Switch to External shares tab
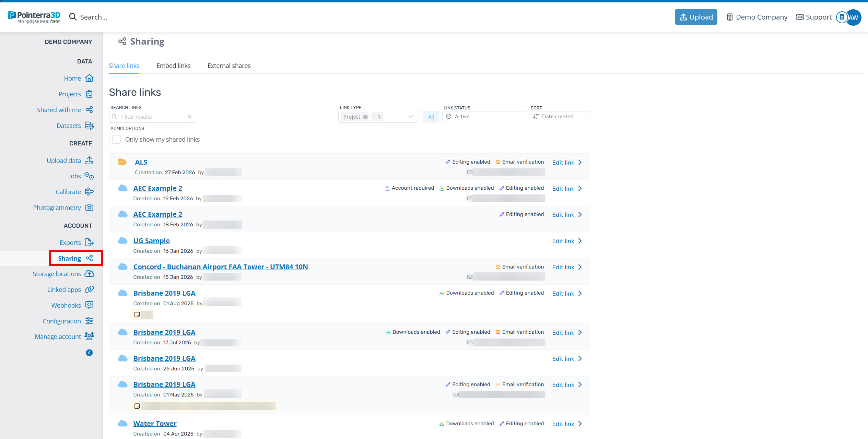 tap(229, 66)
